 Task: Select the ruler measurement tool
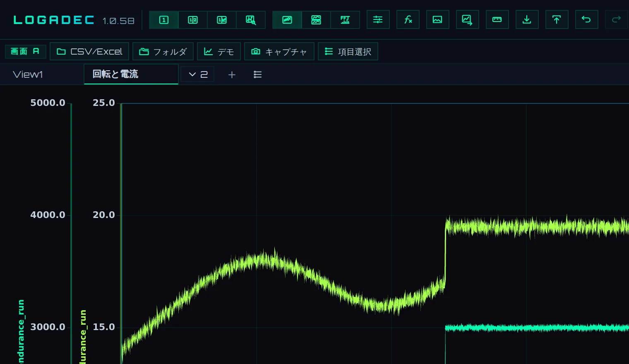point(497,19)
